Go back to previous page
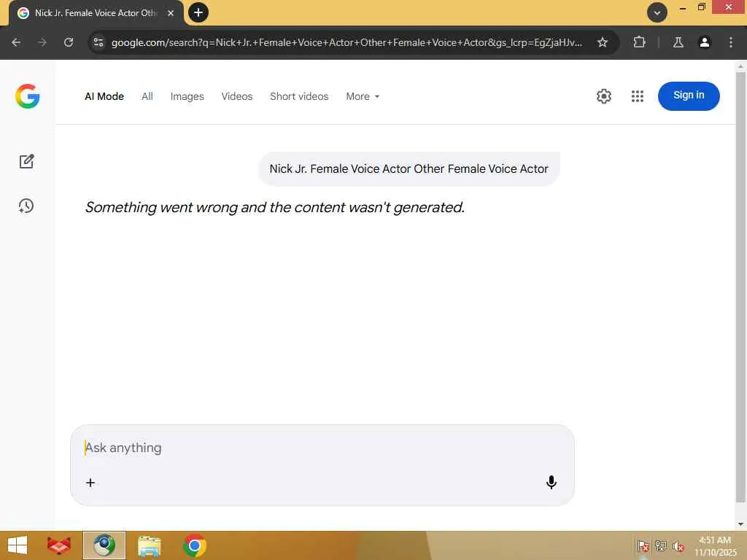The image size is (747, 560). [16, 42]
